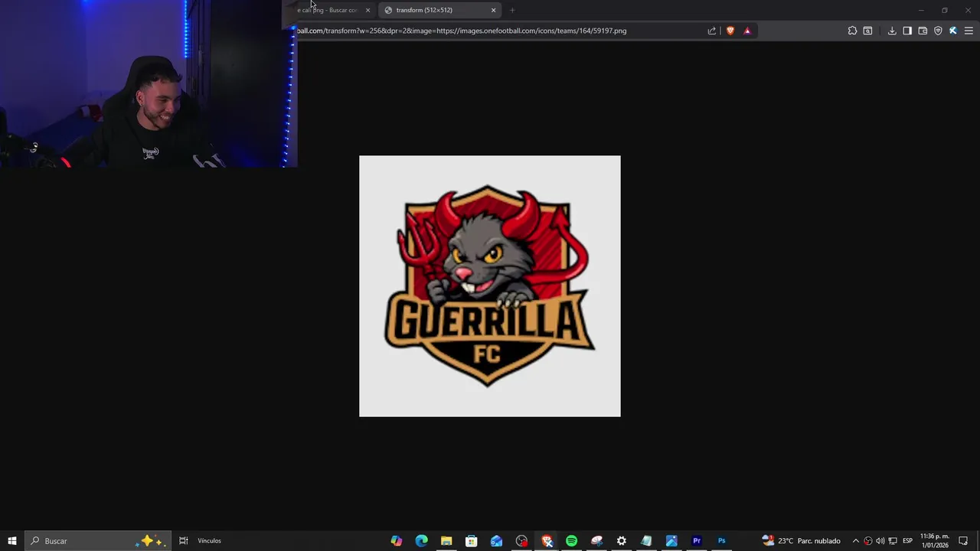The width and height of the screenshot is (980, 551).
Task: Open the volume speaker tray icon
Action: [880, 541]
